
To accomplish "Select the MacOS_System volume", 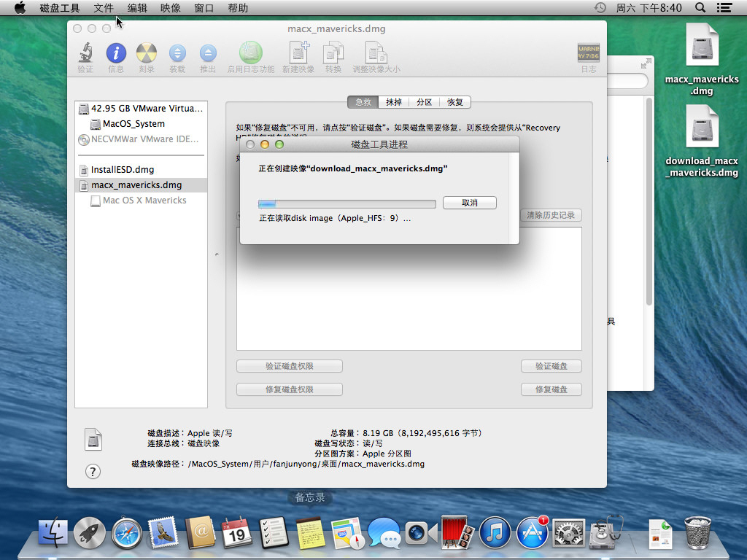I will (141, 124).
